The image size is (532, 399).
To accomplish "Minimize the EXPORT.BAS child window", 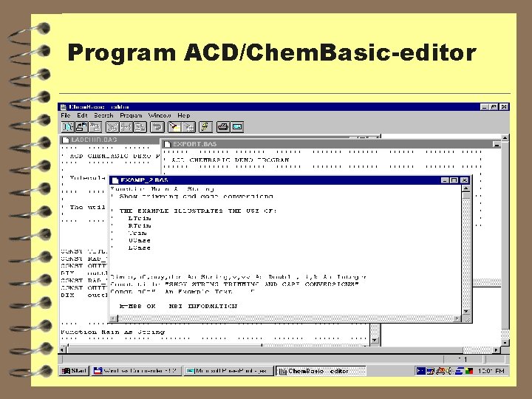I will click(497, 145).
